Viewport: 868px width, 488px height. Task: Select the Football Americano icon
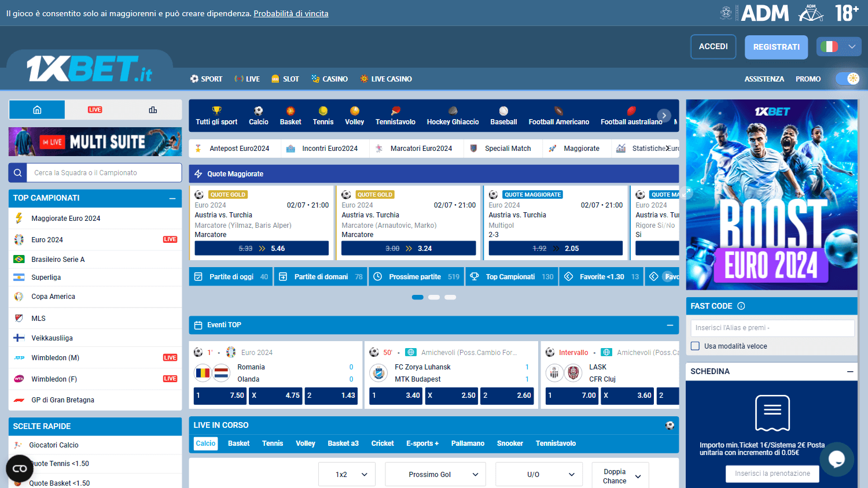[559, 110]
